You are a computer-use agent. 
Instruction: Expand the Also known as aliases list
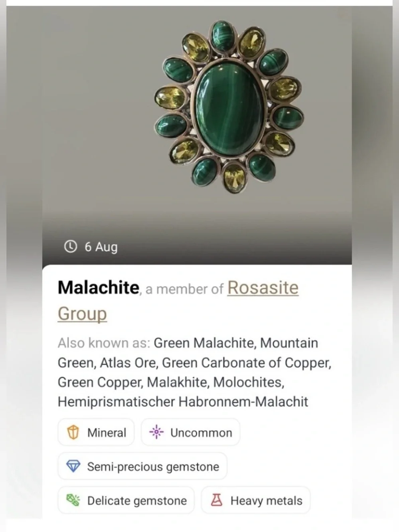click(105, 342)
